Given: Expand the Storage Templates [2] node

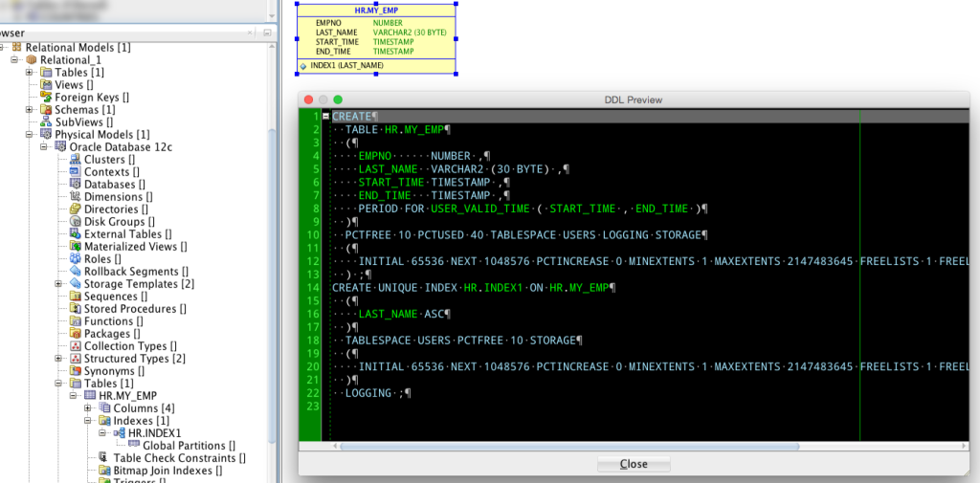Looking at the screenshot, I should click(58, 284).
